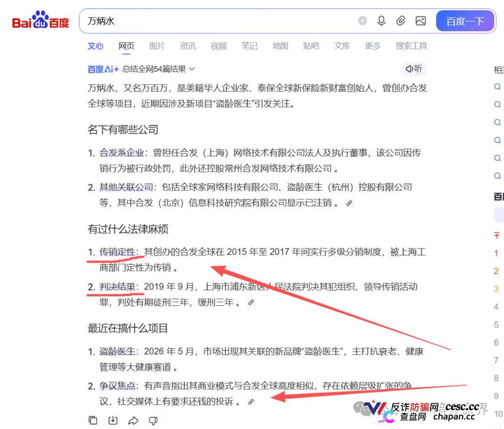The image size is (504, 429).
Task: Open the 笔记 tab
Action: (x=249, y=46)
